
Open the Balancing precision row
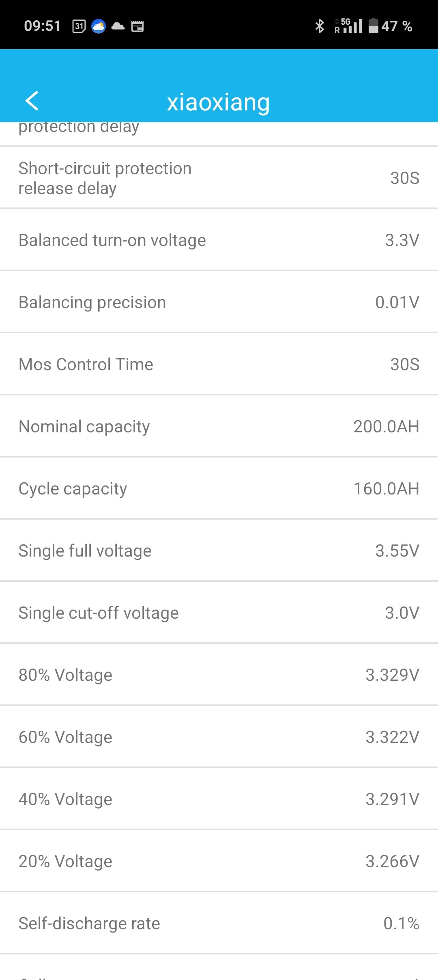[x=219, y=302]
